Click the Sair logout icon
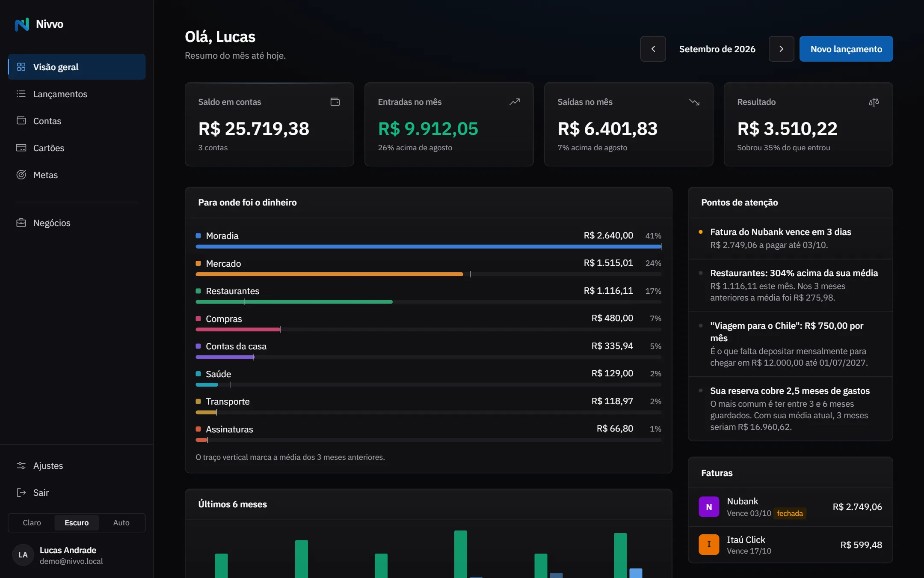Viewport: 924px width, 578px height. point(21,492)
